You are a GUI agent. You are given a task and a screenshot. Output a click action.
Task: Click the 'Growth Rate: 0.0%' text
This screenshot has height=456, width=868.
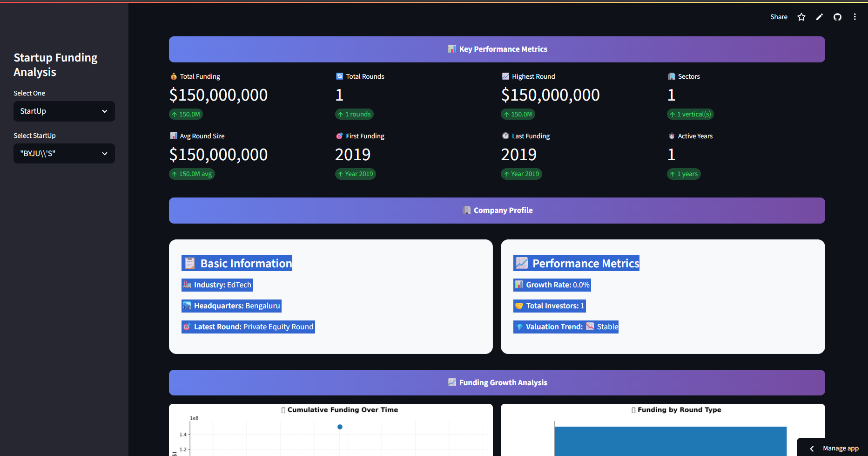(558, 285)
